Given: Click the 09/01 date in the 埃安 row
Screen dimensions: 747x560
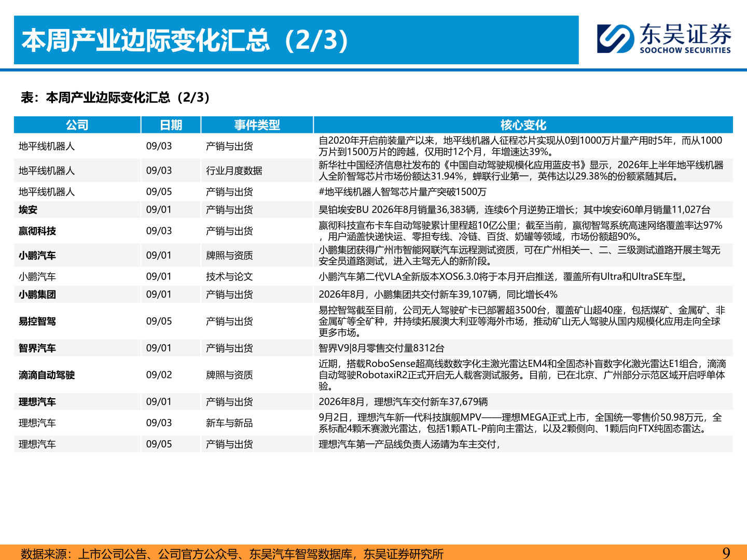Looking at the screenshot, I should click(x=159, y=209).
